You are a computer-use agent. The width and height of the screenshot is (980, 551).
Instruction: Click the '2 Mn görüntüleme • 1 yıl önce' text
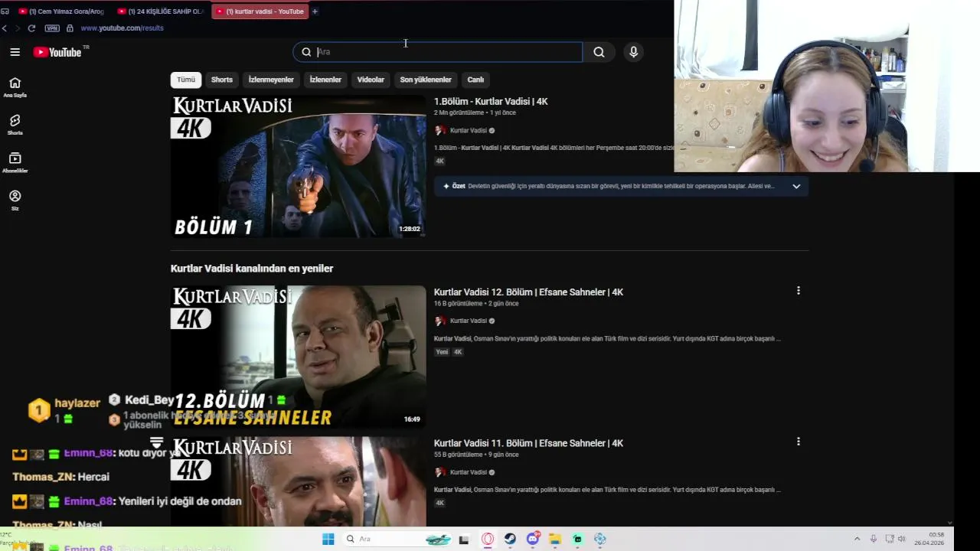click(475, 113)
